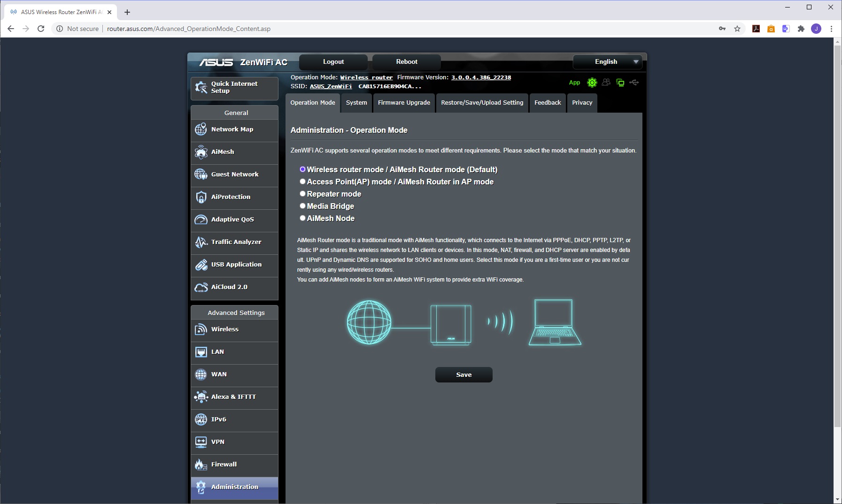
Task: Switch to the Feedback tab
Action: pos(548,103)
